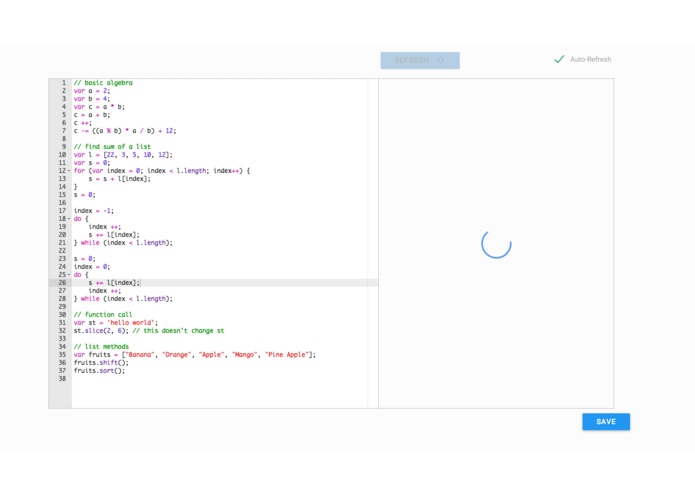Click the refresh icon inside REFRESH button

click(440, 60)
